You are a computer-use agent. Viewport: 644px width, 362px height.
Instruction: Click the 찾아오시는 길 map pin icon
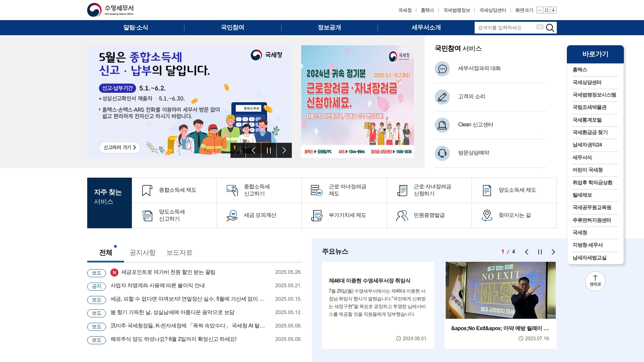point(487,216)
